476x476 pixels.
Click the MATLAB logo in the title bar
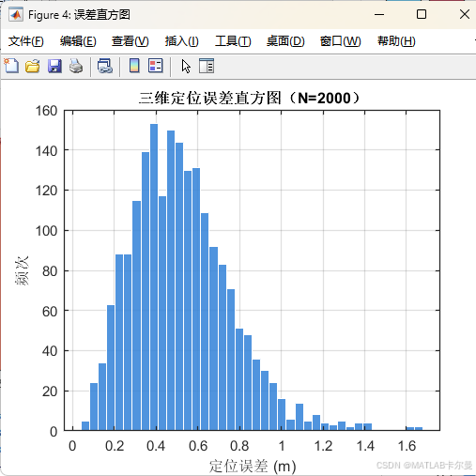click(16, 15)
